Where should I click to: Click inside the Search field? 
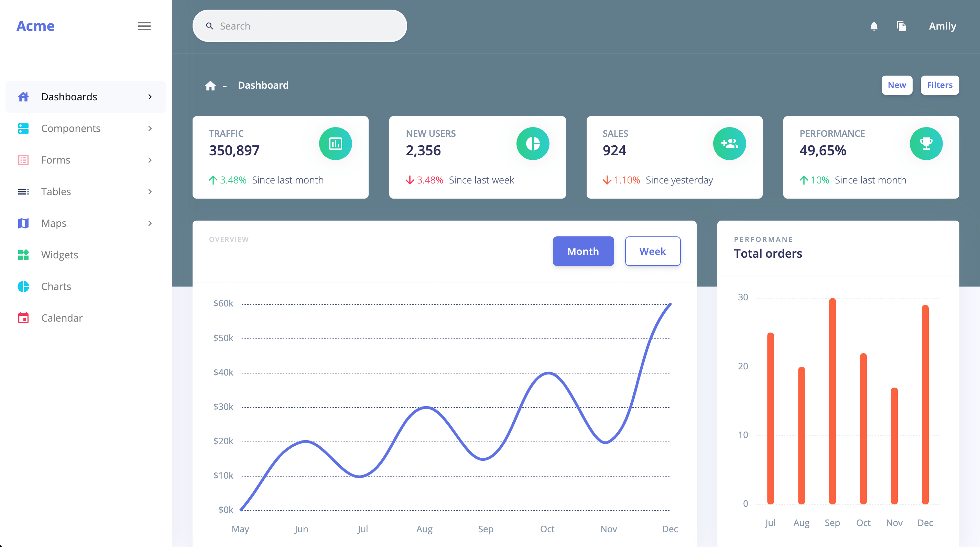[300, 25]
